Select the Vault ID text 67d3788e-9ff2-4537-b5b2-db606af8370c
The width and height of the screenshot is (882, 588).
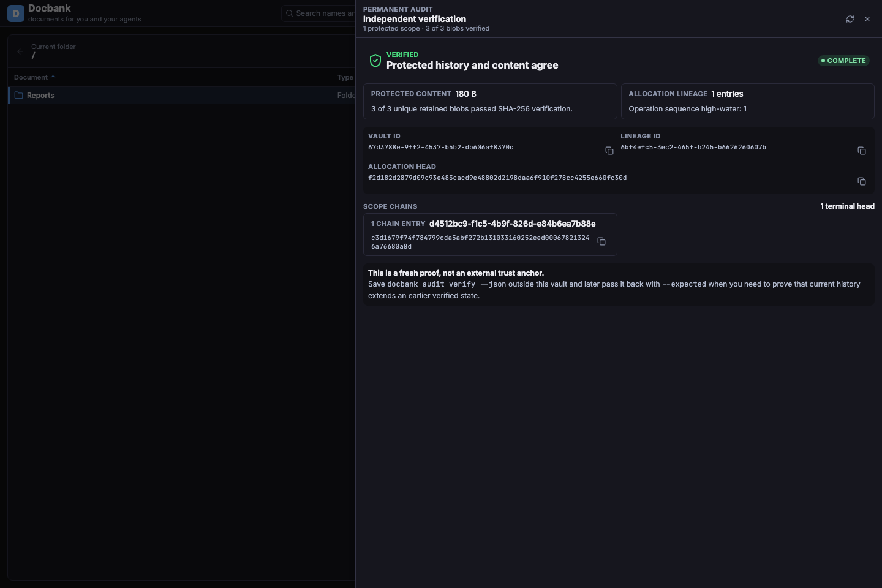point(441,147)
